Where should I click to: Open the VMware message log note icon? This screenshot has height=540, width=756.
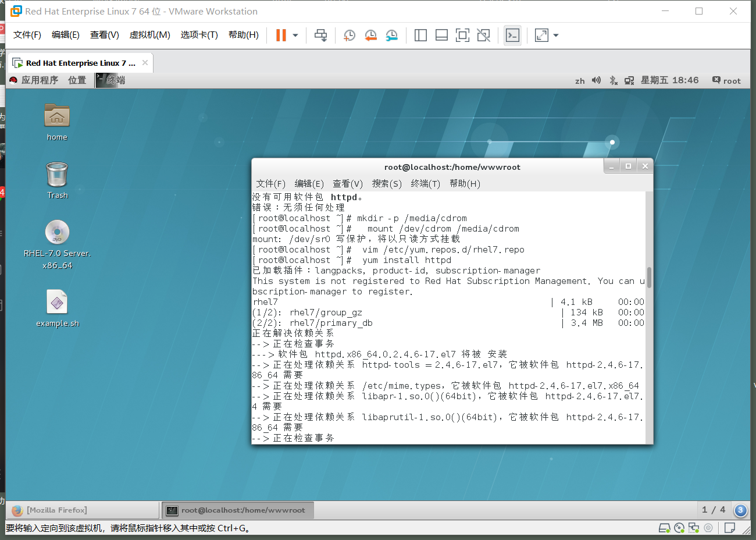730,528
